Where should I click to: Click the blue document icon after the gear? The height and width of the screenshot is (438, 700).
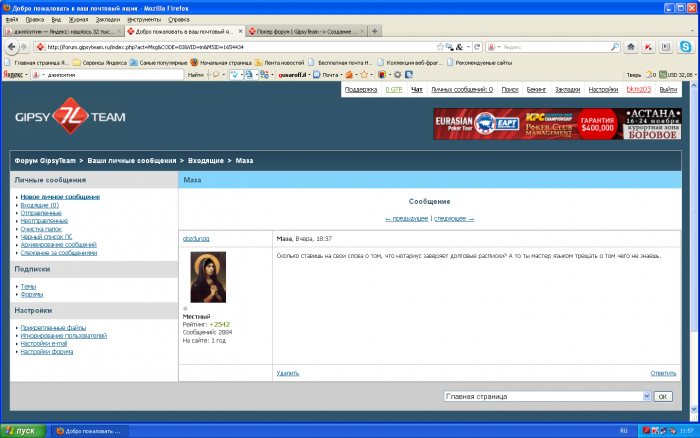(409, 75)
